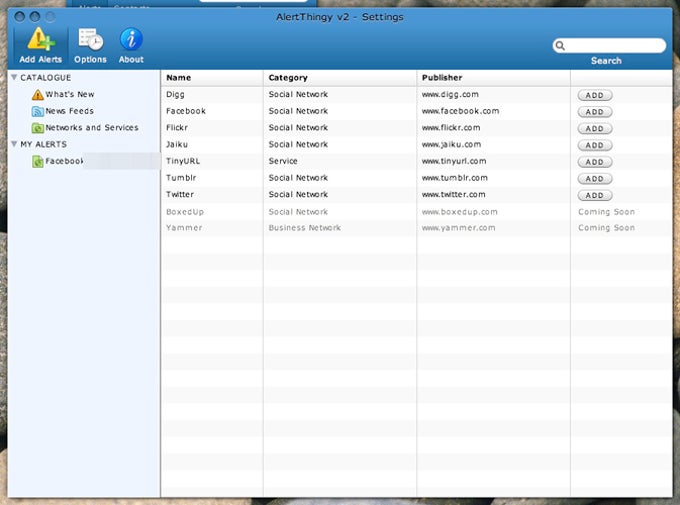Select the Jaiku name cell
Image resolution: width=680 pixels, height=505 pixels.
tap(177, 144)
